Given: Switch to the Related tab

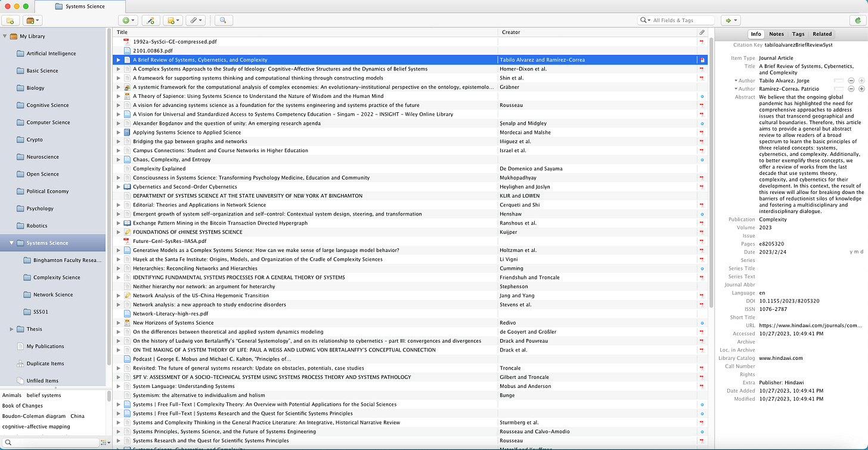Looking at the screenshot, I should coord(822,34).
